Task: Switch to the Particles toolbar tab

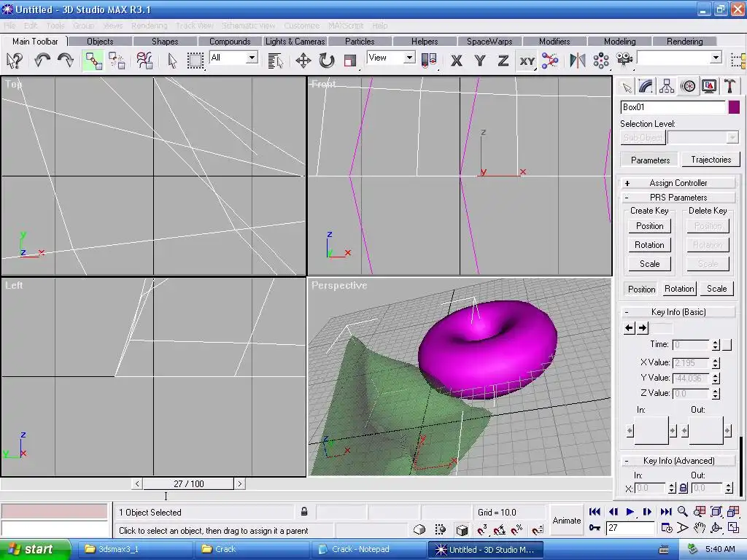Action: coord(360,42)
